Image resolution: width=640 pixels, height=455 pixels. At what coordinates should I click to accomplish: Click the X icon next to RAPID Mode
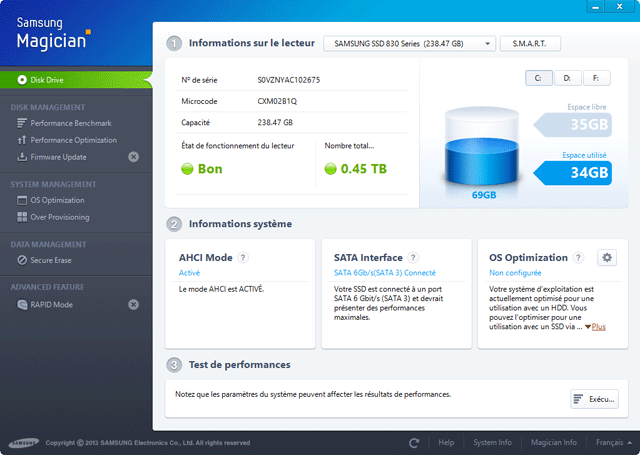pos(133,305)
